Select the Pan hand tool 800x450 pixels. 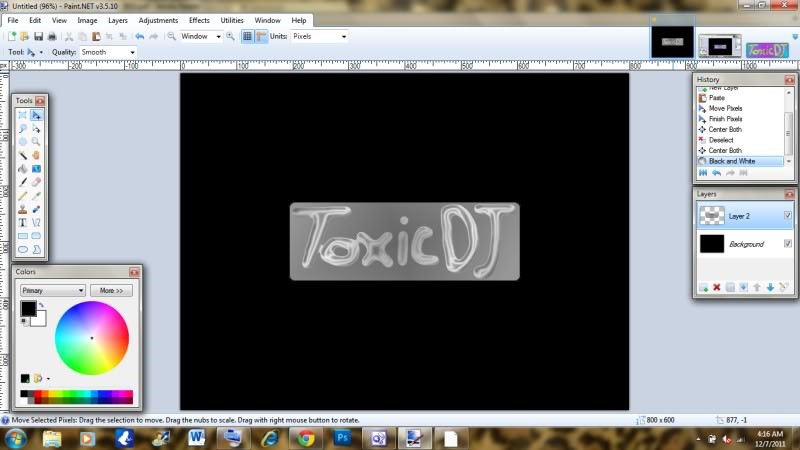pos(36,155)
